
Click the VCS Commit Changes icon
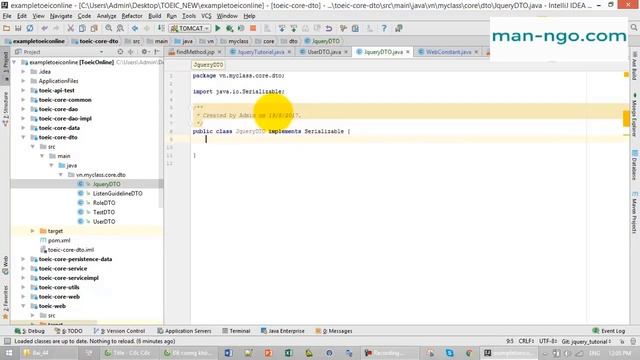click(x=294, y=28)
